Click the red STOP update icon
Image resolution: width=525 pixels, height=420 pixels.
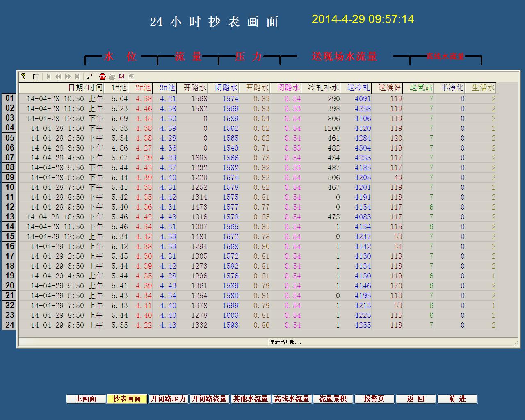(x=103, y=76)
